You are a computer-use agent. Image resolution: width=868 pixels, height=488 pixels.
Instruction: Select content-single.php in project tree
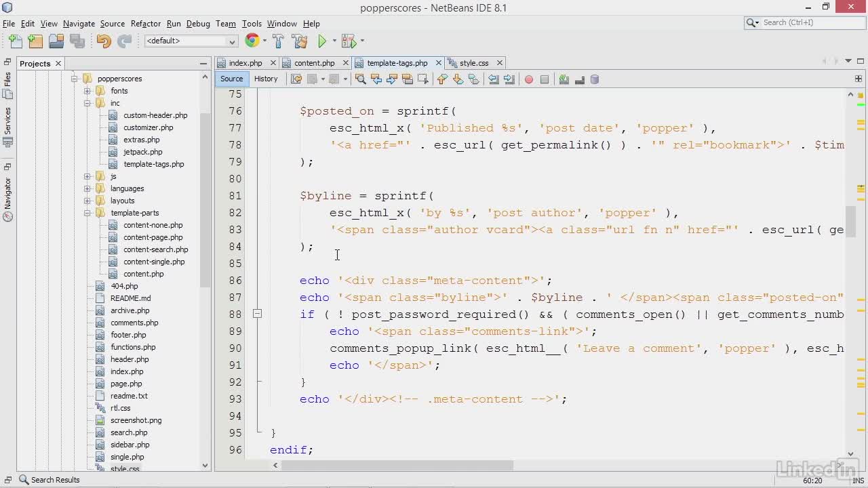tap(154, 262)
